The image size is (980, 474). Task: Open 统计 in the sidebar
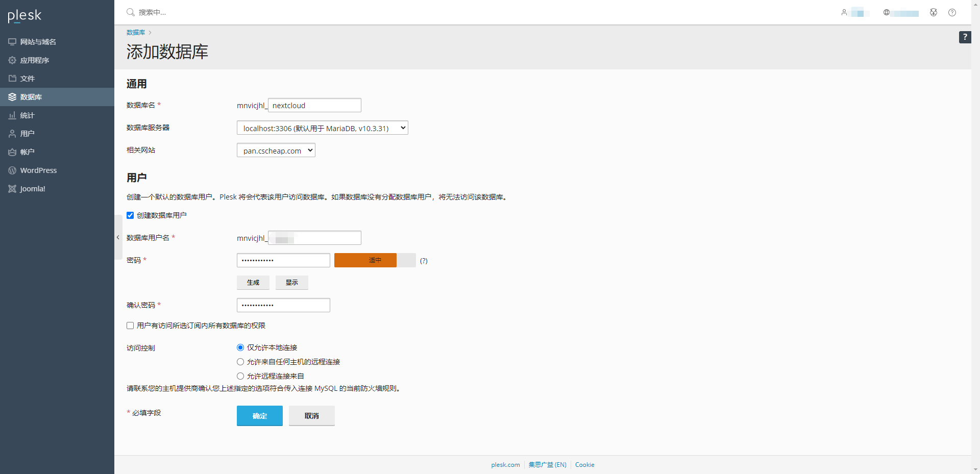[x=57, y=115]
